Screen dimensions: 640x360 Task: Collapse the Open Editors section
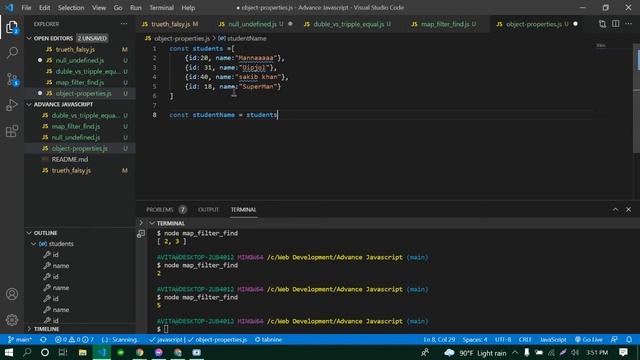[x=29, y=38]
